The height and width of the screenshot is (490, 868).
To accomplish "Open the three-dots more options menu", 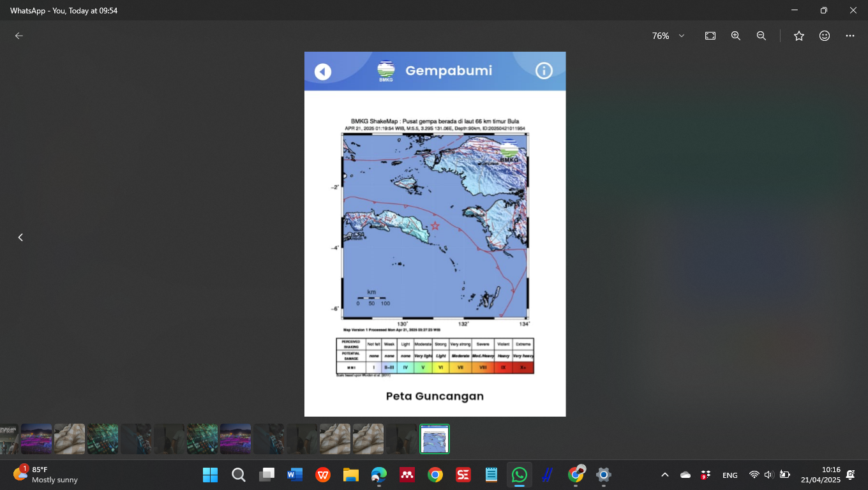I will point(850,36).
